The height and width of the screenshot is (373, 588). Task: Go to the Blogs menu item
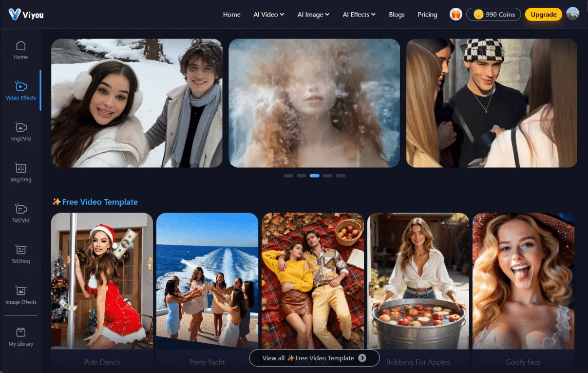pyautogui.click(x=397, y=15)
